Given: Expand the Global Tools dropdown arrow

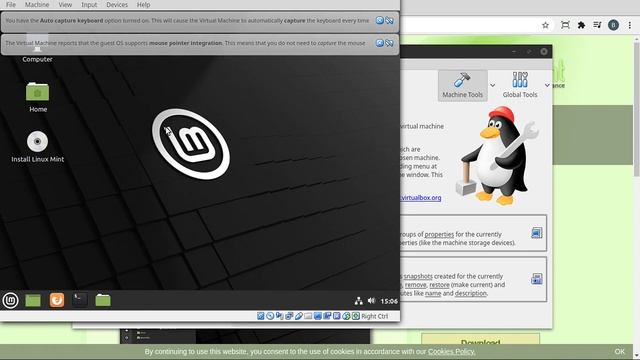Looking at the screenshot, I should pos(547,85).
